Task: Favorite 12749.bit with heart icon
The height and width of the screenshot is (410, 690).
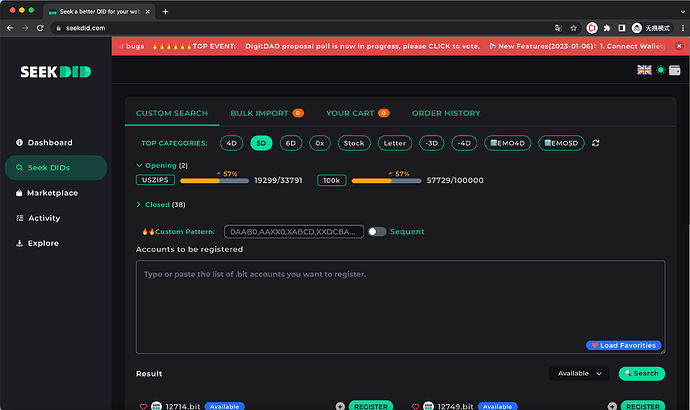Action: (415, 406)
